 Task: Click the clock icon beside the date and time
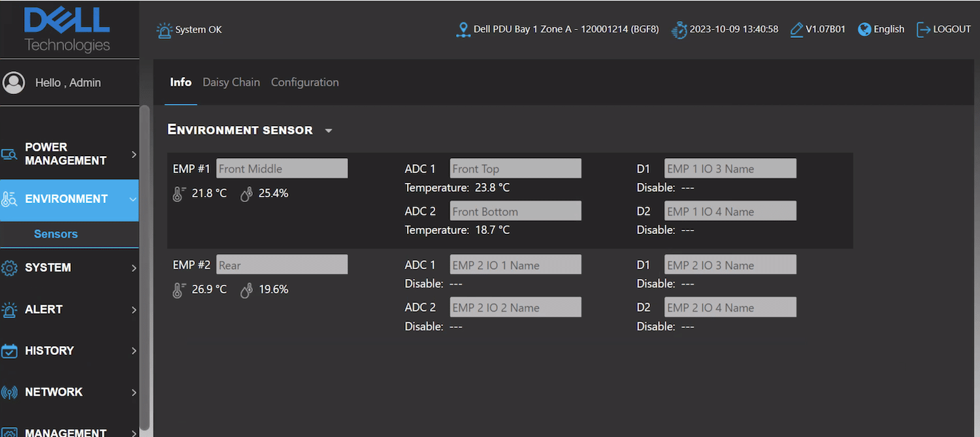click(679, 30)
